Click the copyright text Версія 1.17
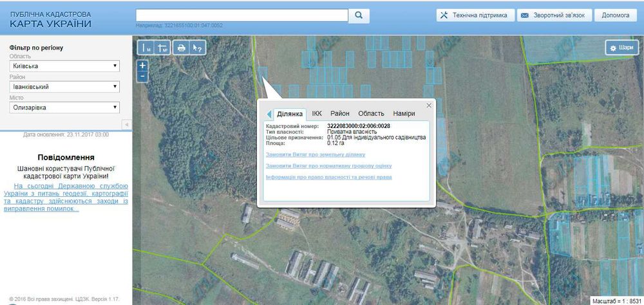The height and width of the screenshot is (305, 644). [x=64, y=299]
